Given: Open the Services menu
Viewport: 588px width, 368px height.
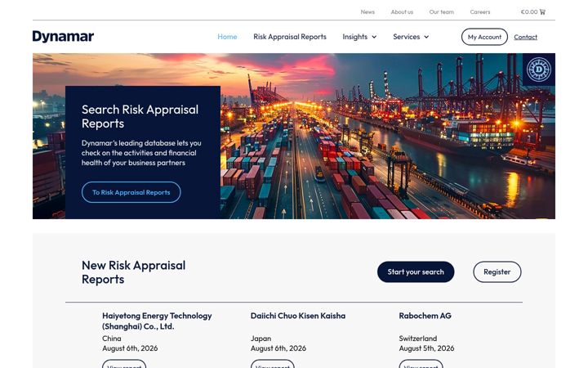Looking at the screenshot, I should [407, 37].
